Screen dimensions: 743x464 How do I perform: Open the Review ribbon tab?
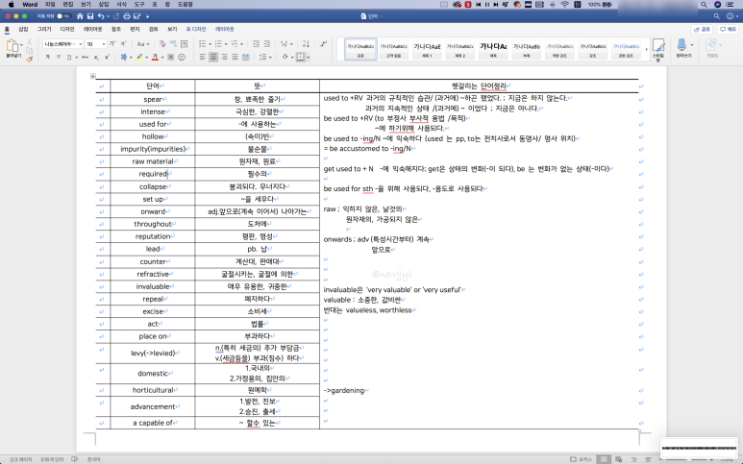tap(154, 29)
